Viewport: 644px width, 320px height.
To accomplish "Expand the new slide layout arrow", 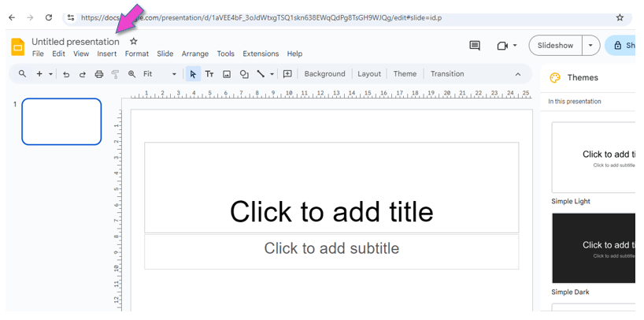I will (x=51, y=74).
